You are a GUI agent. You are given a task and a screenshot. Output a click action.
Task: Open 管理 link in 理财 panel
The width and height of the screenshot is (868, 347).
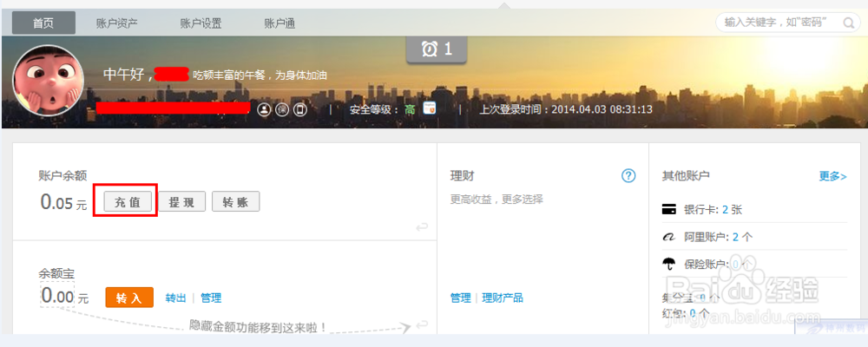pos(461,298)
